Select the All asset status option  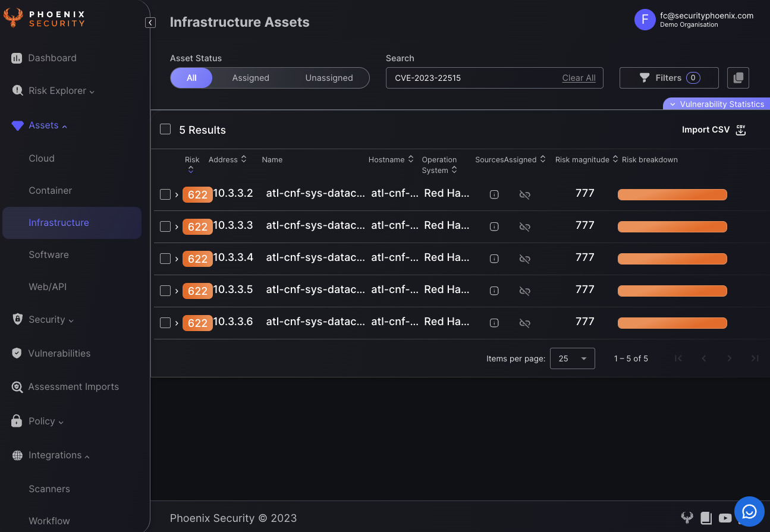191,78
